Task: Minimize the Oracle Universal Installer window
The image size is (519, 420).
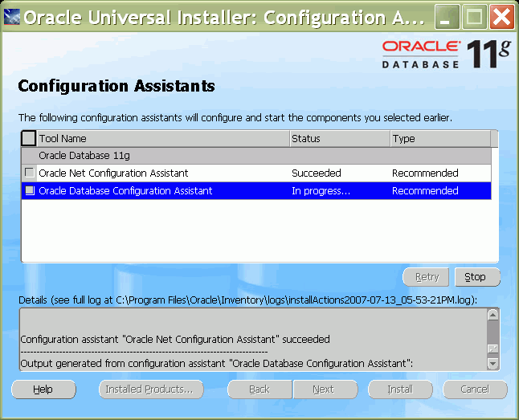Action: coord(448,16)
